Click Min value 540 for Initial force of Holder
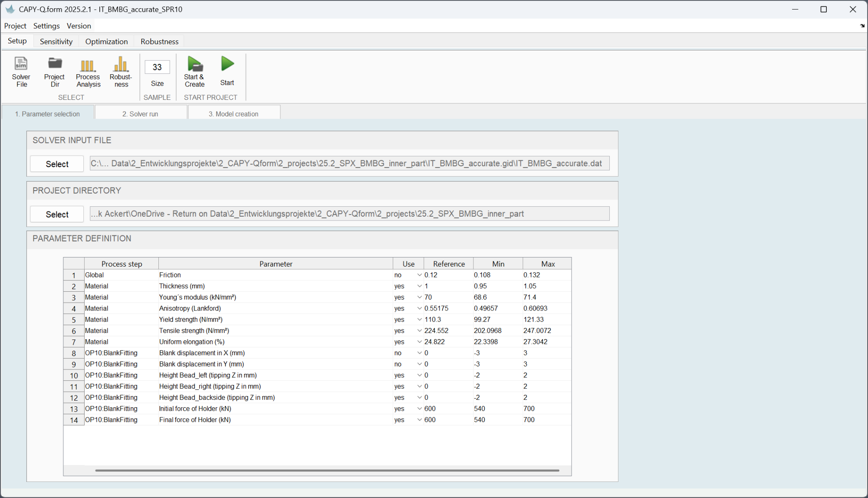This screenshot has width=868, height=498. tap(498, 409)
